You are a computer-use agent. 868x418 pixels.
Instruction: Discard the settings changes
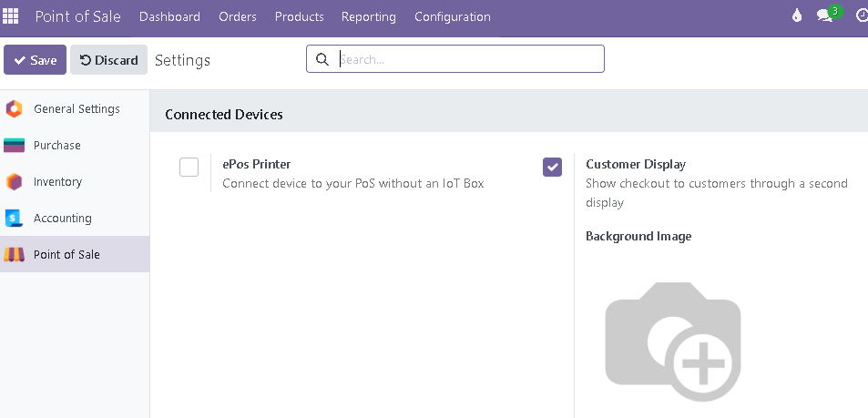click(108, 60)
